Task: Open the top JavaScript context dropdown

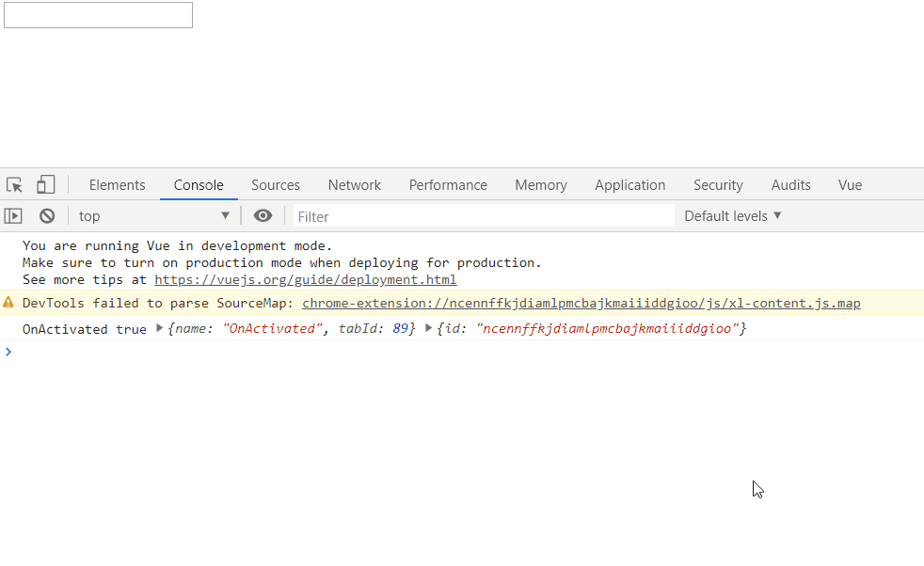Action: click(x=154, y=216)
